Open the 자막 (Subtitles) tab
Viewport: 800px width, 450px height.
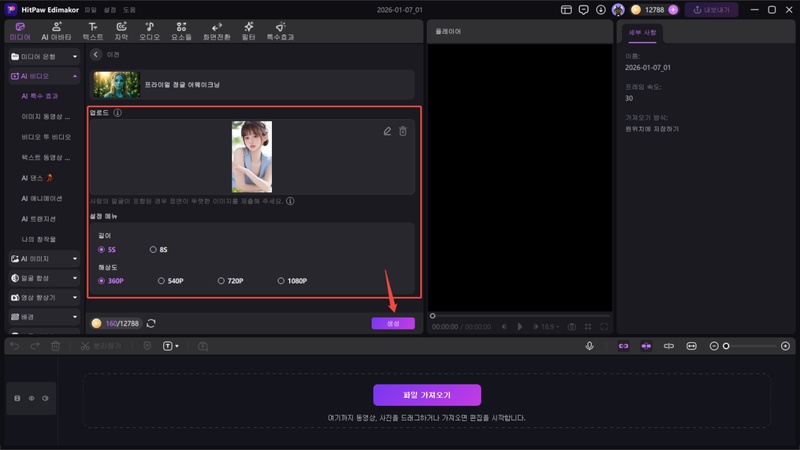[121, 31]
